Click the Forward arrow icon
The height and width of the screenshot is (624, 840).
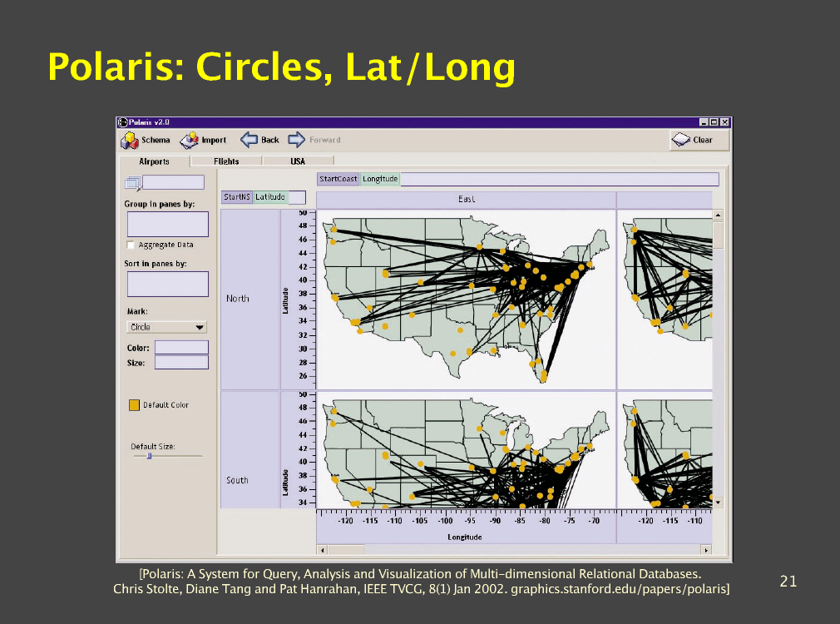click(296, 140)
